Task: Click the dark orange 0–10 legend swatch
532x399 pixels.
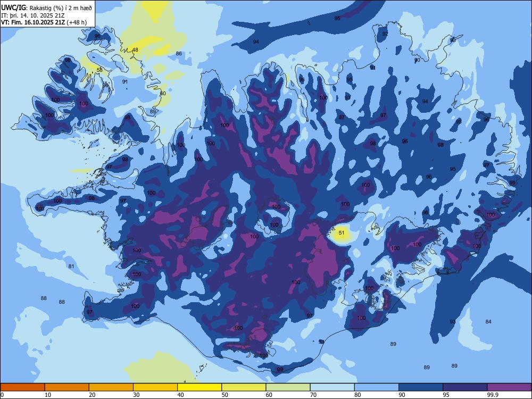Action: coord(22,387)
